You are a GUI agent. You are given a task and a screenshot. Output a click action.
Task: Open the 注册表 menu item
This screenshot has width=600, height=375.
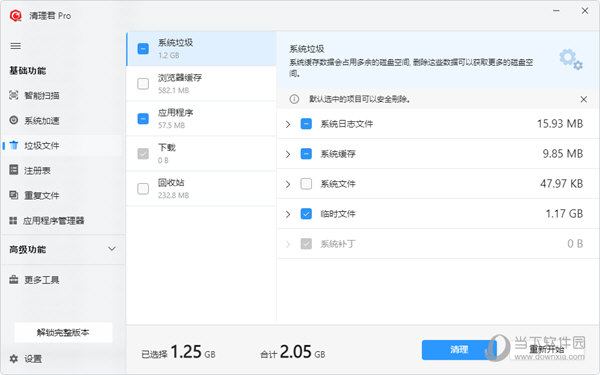(62, 170)
